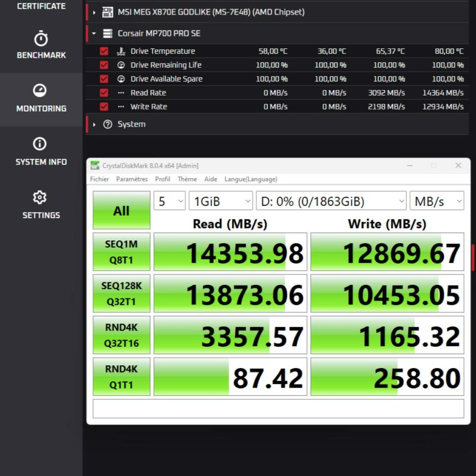Expand the System group
476x476 pixels.
[x=94, y=125]
